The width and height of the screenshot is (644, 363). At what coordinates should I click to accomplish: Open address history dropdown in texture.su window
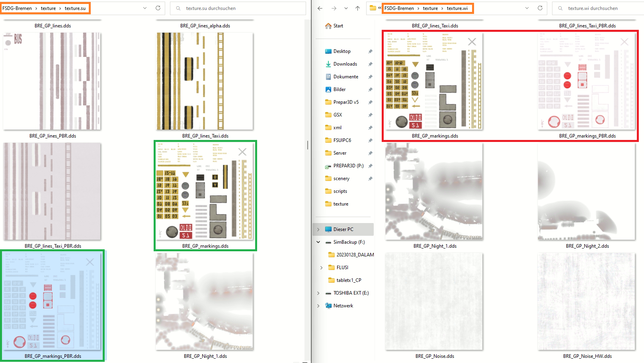click(x=145, y=8)
